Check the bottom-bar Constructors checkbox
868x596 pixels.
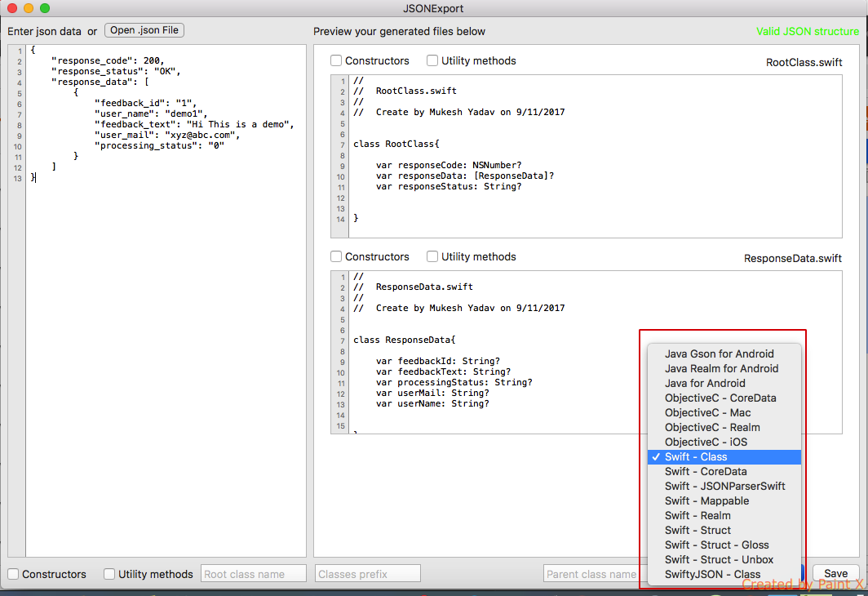point(13,574)
